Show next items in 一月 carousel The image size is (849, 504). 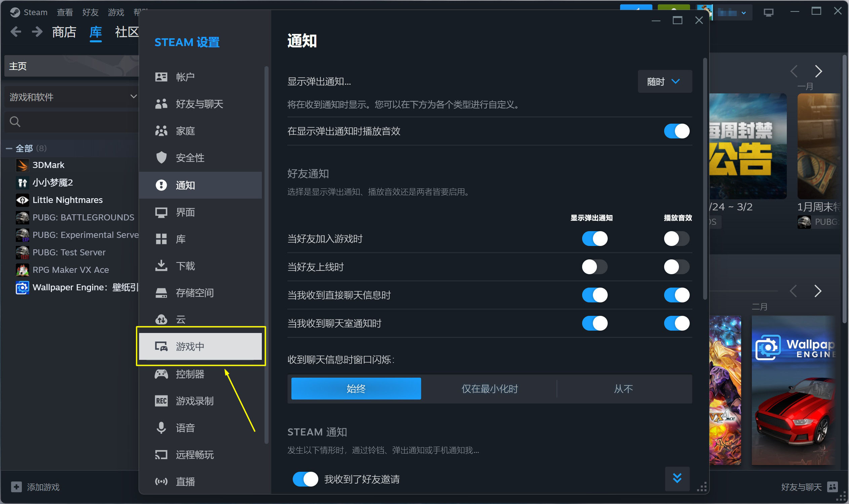pyautogui.click(x=818, y=71)
